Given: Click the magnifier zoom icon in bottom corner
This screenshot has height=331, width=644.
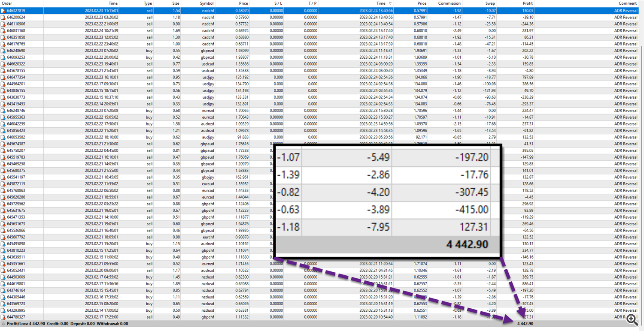Looking at the screenshot, I should click(632, 319).
